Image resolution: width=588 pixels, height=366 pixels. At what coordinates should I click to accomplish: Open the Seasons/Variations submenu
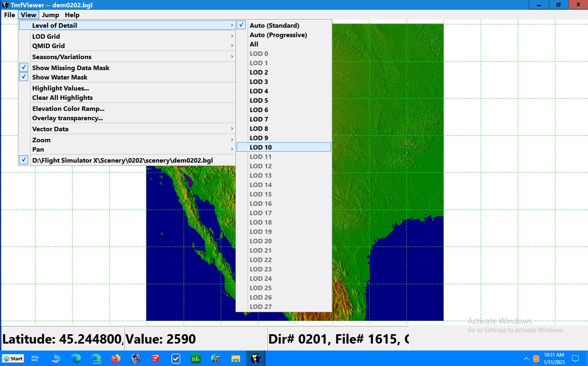click(62, 57)
